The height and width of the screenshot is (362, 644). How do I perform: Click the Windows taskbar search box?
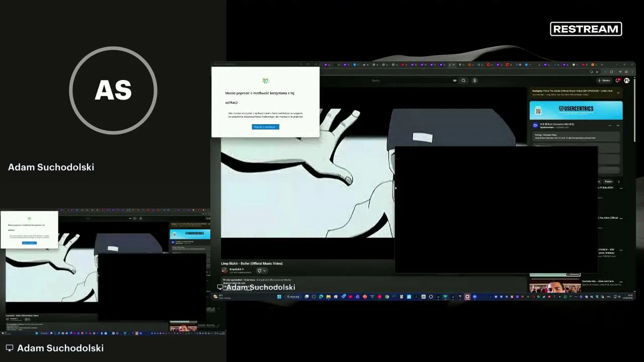pos(293,297)
